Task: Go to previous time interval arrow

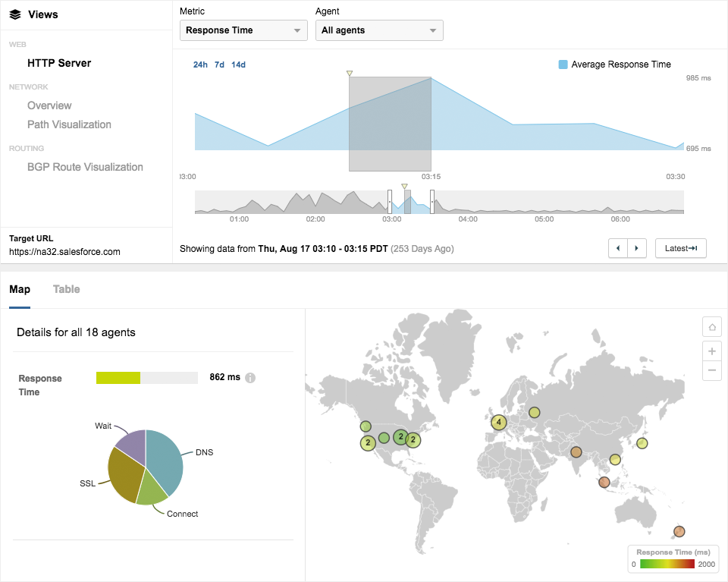Action: [618, 248]
